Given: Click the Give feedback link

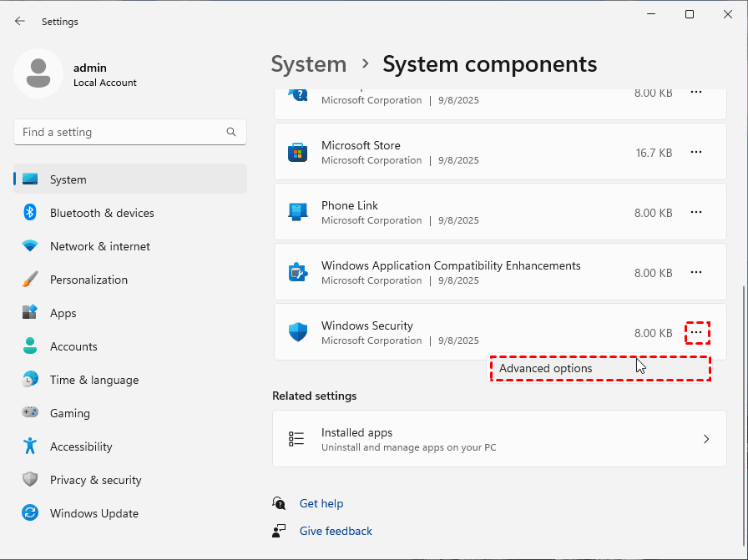Looking at the screenshot, I should click(336, 531).
